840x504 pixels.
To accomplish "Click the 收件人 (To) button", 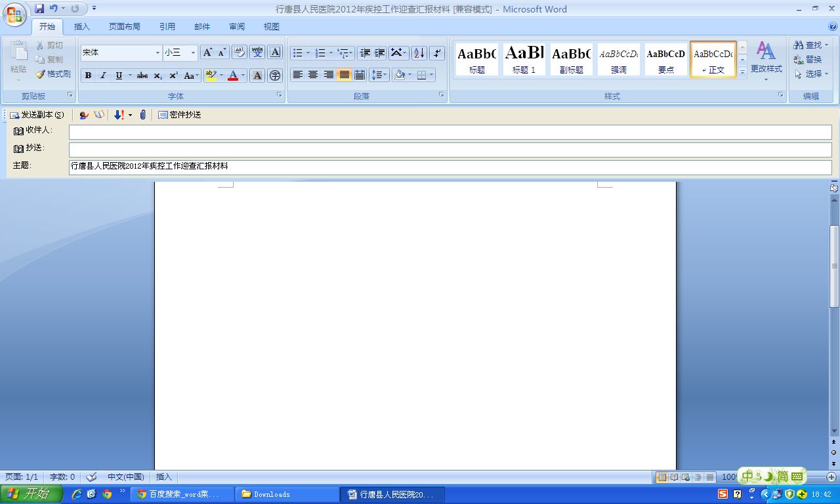I will click(x=33, y=131).
